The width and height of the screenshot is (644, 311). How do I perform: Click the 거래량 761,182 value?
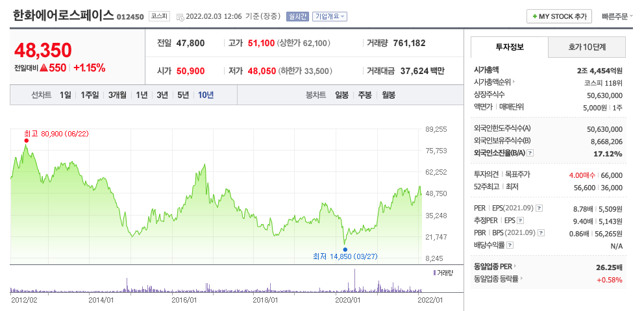coord(409,43)
